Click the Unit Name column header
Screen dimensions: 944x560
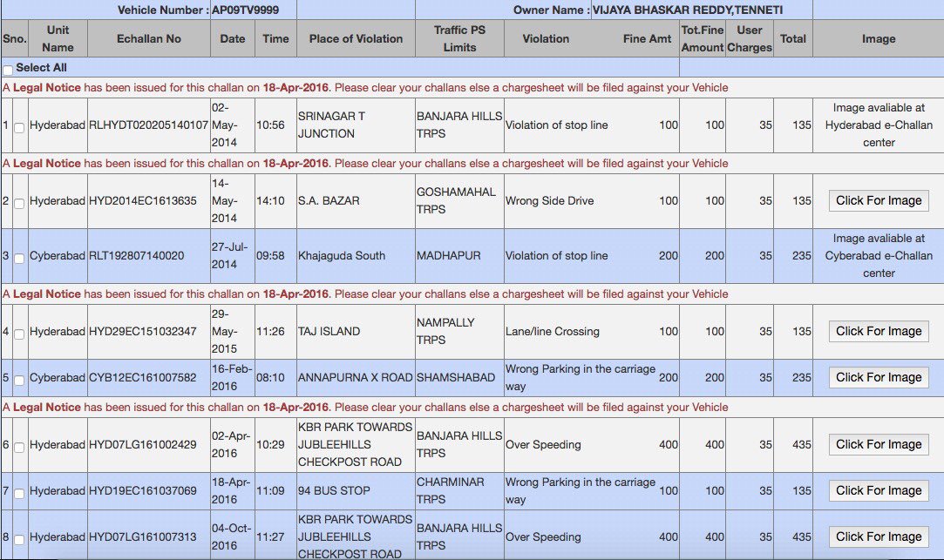point(58,38)
